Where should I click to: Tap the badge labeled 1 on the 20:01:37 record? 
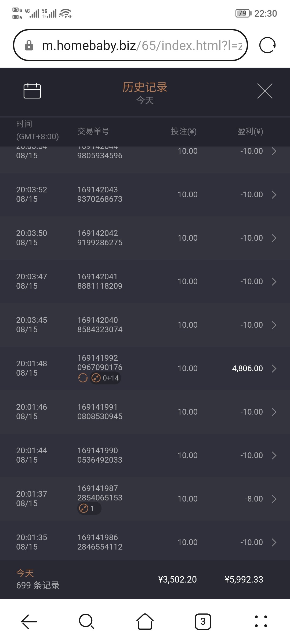(89, 508)
